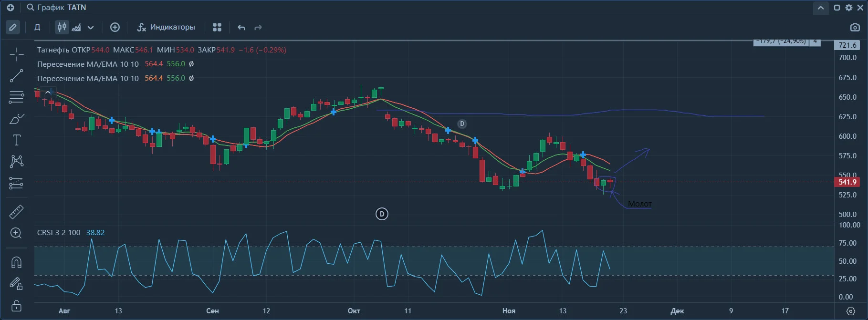Select the forecast and measurement lines tool
This screenshot has width=868, height=320.
(x=17, y=183)
